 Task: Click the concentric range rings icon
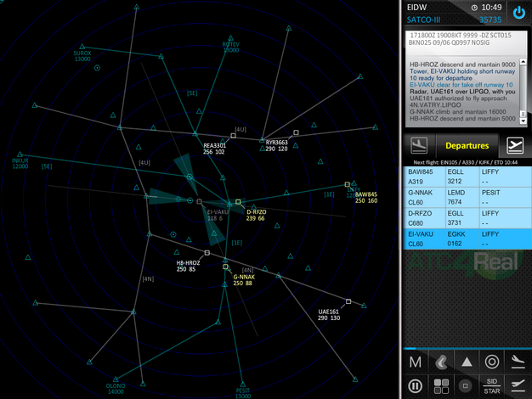pyautogui.click(x=491, y=362)
